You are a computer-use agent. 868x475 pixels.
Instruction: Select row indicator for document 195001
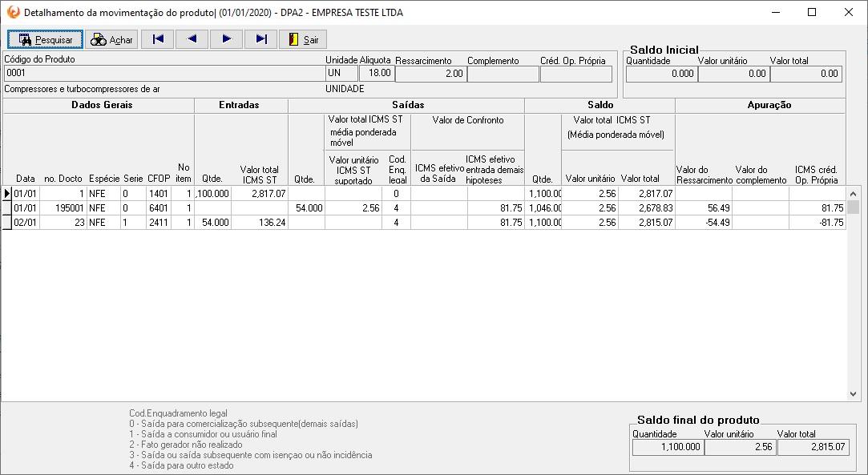coord(6,208)
